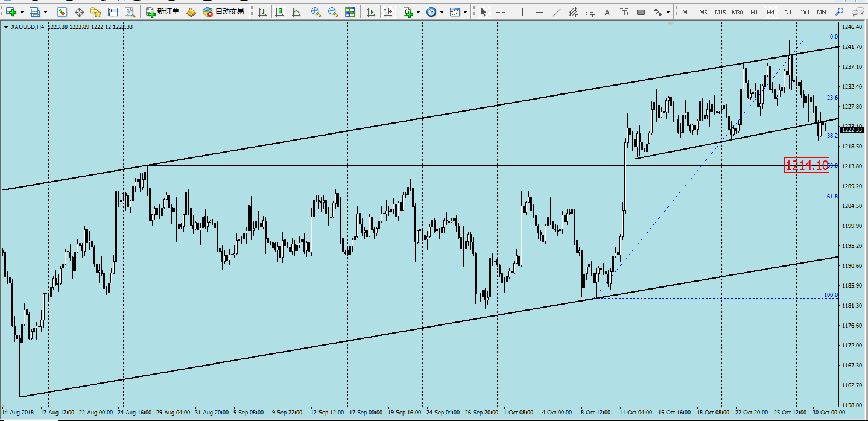Click the current price tag 1222.33

(853, 130)
